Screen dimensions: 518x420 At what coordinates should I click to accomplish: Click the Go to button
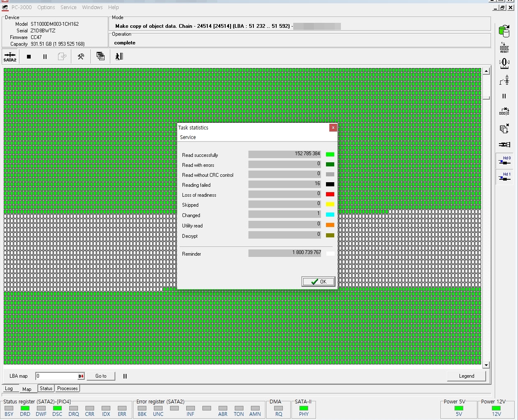[101, 376]
